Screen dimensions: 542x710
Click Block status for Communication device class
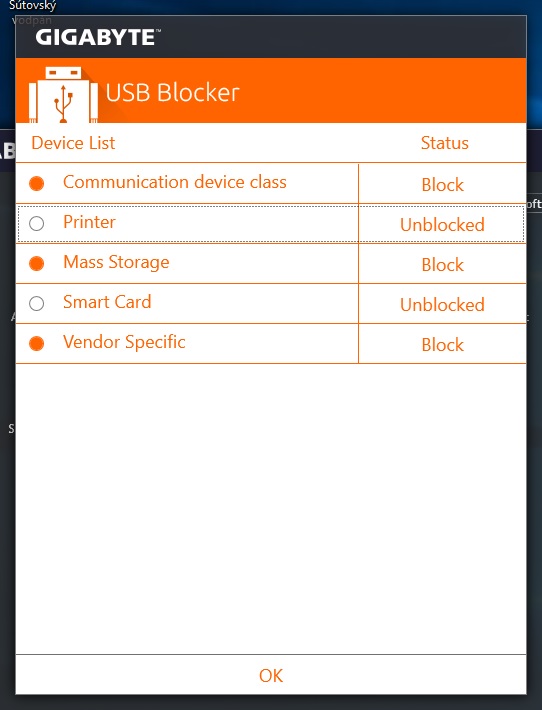(x=442, y=185)
